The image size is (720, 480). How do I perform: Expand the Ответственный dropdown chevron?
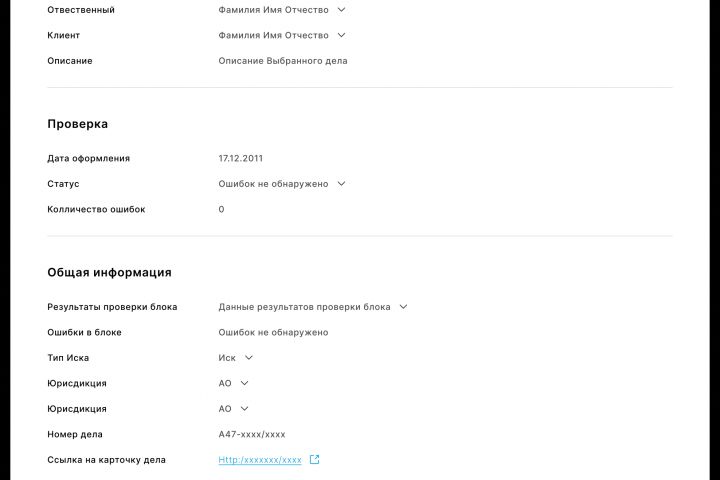[342, 10]
